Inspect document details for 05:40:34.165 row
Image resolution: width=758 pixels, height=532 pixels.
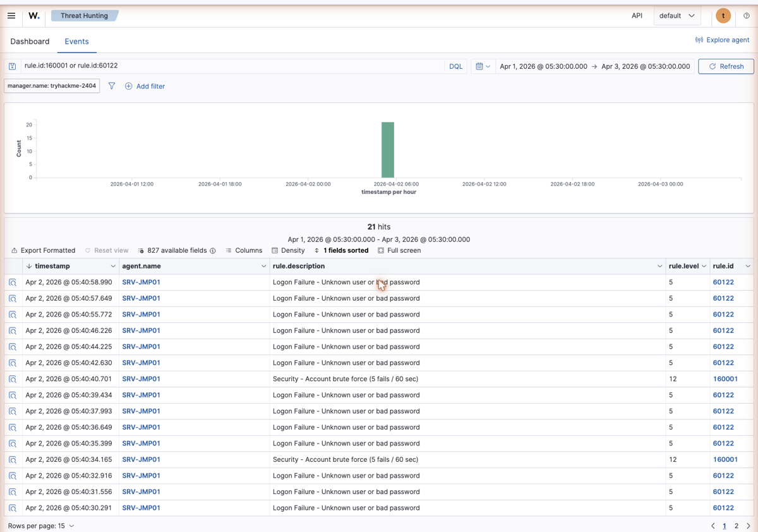13,459
